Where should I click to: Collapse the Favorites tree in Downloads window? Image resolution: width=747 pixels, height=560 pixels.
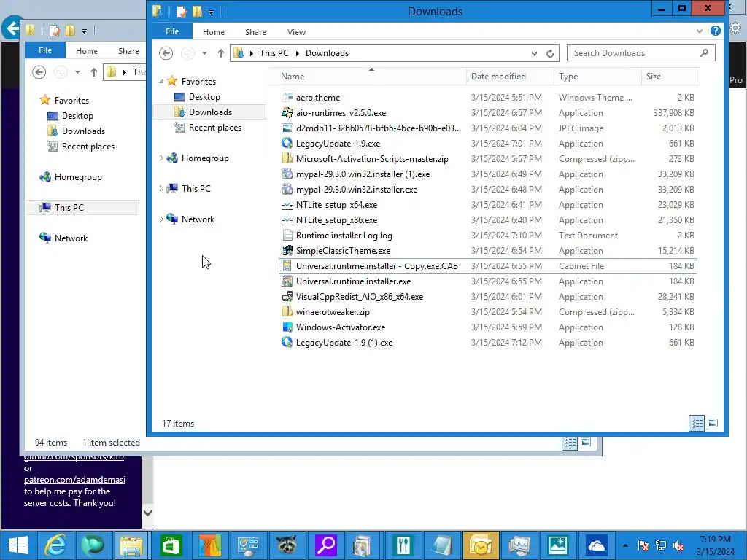[161, 82]
